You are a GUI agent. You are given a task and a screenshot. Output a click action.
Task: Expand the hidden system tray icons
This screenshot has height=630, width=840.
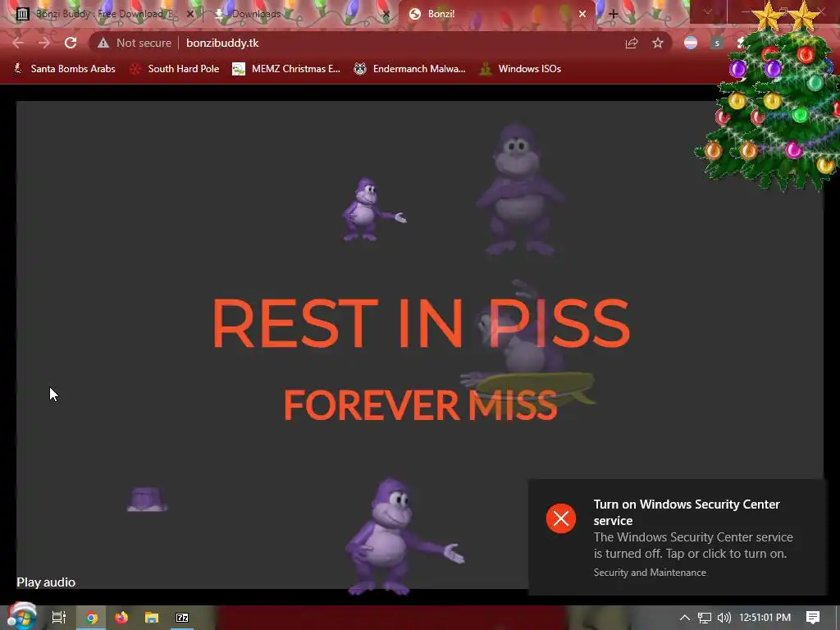point(685,618)
